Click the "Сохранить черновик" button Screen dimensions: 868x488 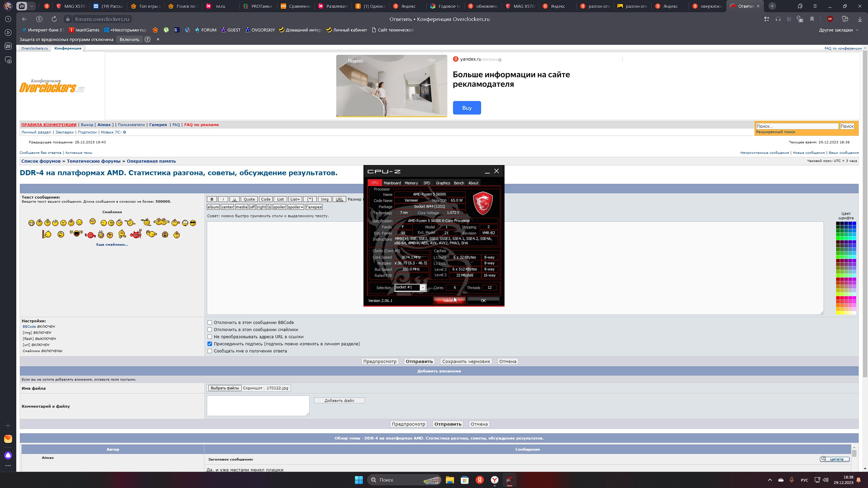coord(466,362)
